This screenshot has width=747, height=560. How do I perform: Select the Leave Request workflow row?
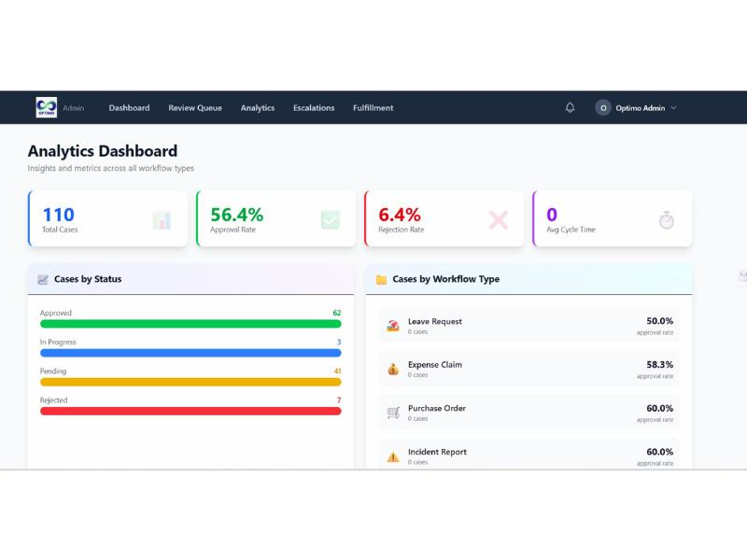click(529, 326)
